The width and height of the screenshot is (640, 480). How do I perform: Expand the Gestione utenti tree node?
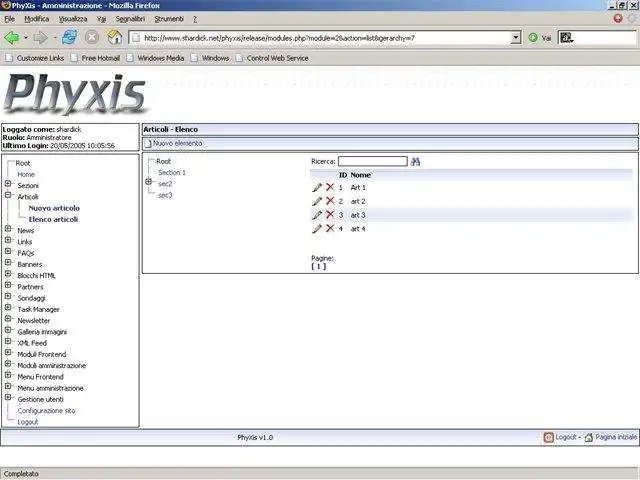[x=8, y=398]
